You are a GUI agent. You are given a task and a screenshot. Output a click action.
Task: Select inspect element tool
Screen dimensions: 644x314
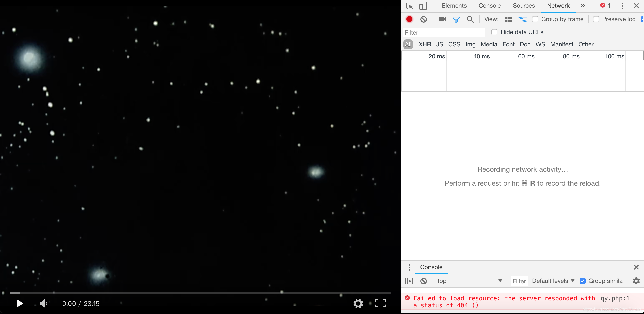pos(410,6)
